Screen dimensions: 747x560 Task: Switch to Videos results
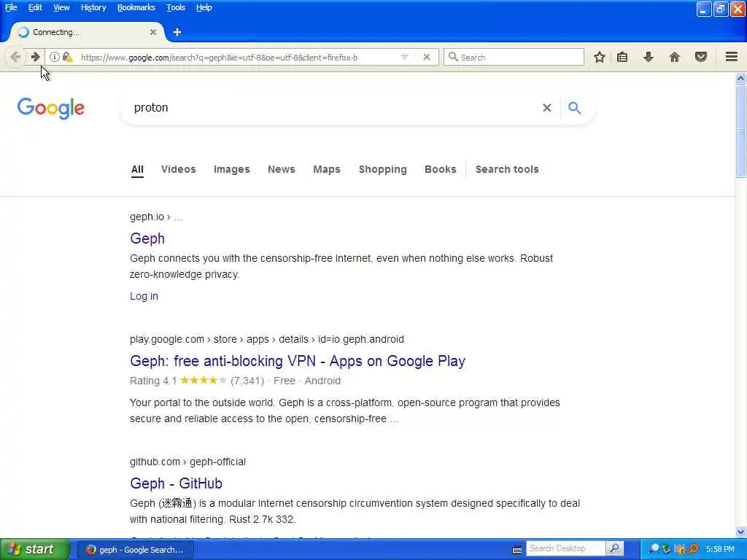click(x=179, y=169)
